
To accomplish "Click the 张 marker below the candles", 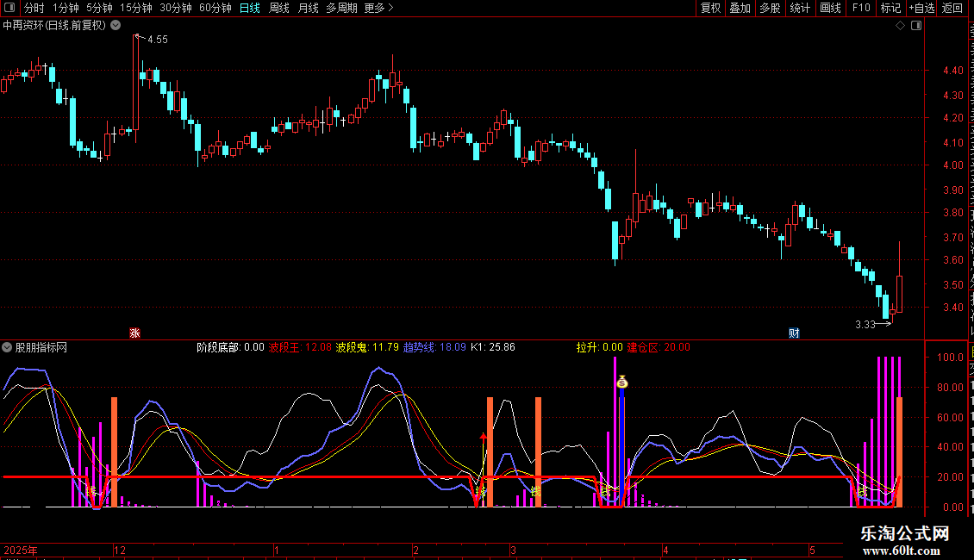I will click(x=134, y=333).
